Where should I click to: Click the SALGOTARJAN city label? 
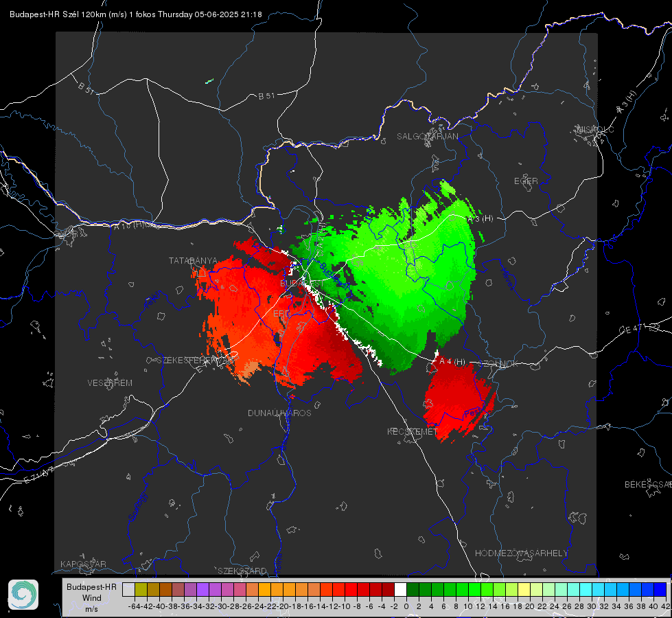(427, 137)
